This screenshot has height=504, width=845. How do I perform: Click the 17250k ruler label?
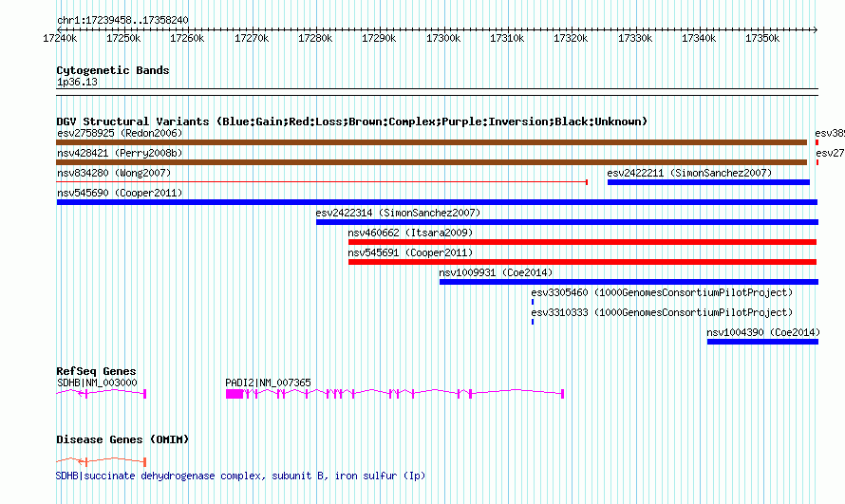click(123, 38)
